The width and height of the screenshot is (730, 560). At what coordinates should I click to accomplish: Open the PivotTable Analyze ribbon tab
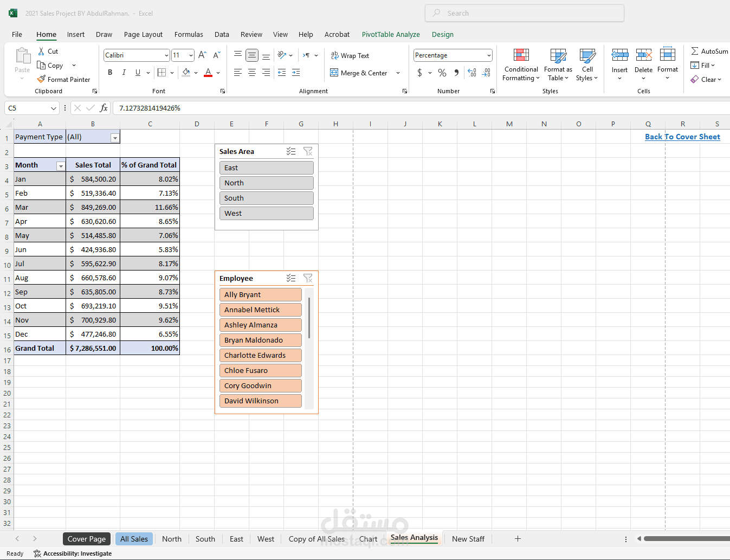[x=391, y=34]
